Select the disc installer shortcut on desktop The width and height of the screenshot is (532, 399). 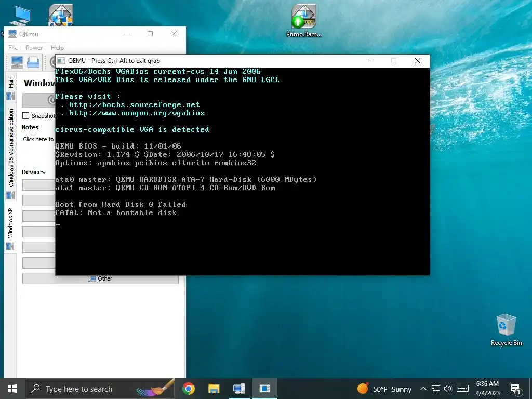[61, 16]
